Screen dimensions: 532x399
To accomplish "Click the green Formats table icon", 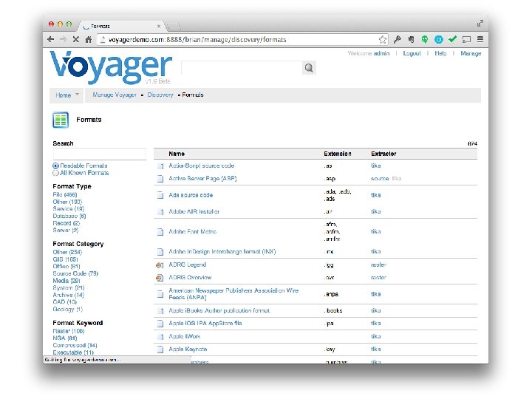I will pyautogui.click(x=61, y=120).
